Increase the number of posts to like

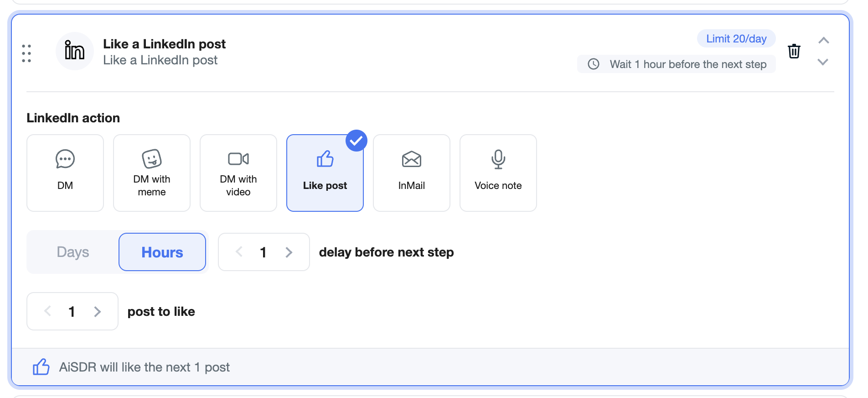98,311
